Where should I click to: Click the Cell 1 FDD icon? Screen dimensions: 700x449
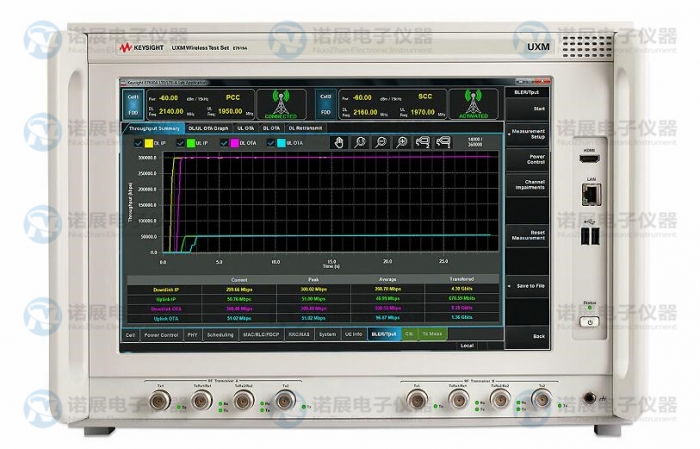pyautogui.click(x=132, y=104)
